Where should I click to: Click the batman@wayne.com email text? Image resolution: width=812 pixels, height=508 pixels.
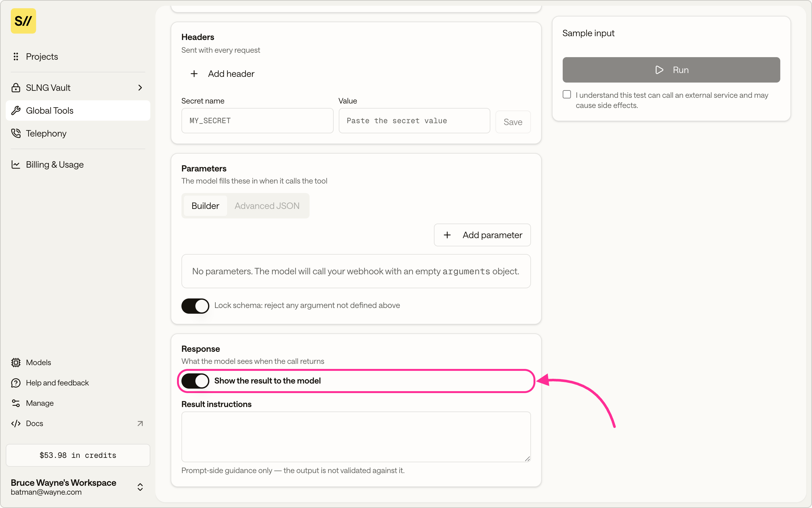point(46,492)
